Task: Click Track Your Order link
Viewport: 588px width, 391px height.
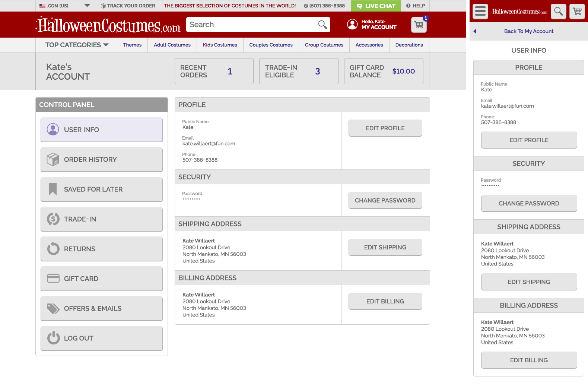Action: (x=128, y=6)
